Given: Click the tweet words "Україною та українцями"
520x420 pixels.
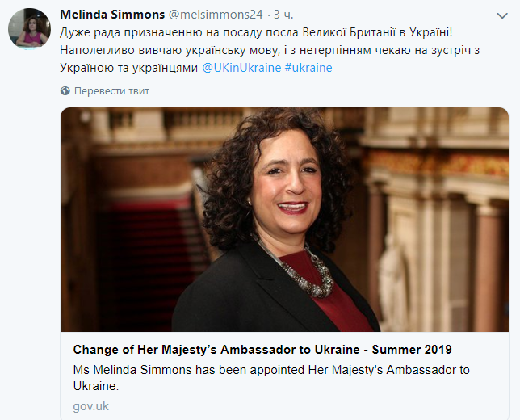Looking at the screenshot, I should pyautogui.click(x=129, y=68).
